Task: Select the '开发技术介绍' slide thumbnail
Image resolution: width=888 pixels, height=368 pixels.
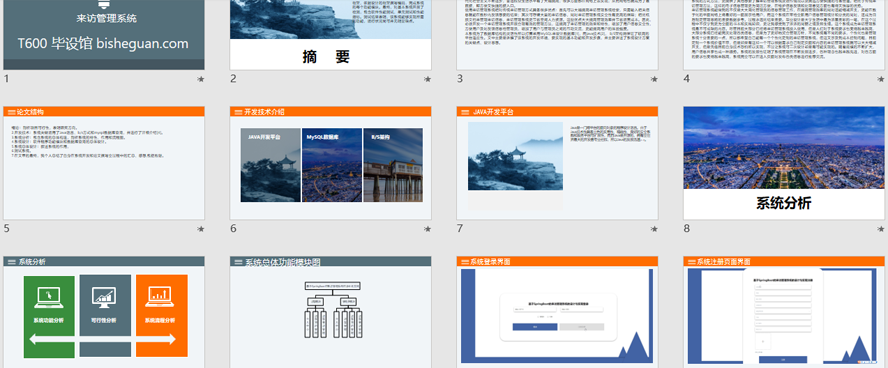Action: tap(331, 163)
